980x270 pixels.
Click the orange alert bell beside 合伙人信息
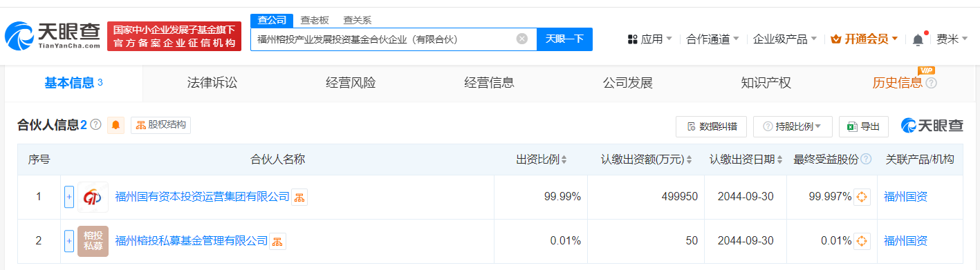(115, 125)
